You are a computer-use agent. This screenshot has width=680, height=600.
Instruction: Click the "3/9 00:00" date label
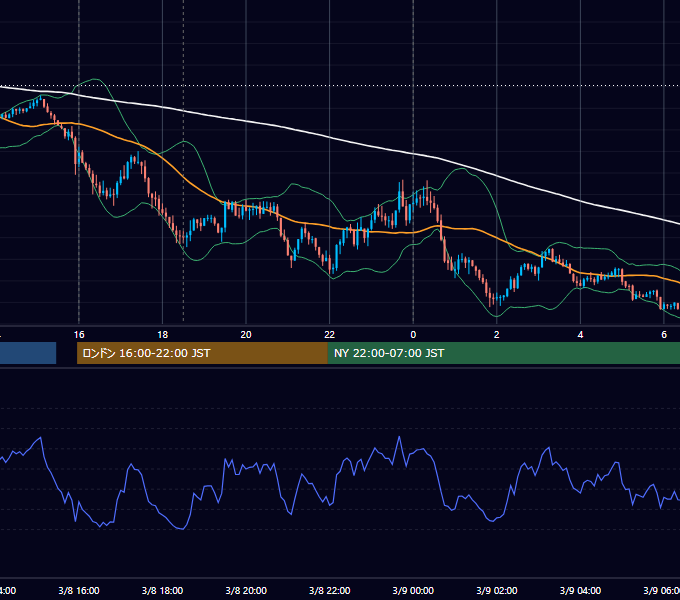tap(413, 590)
